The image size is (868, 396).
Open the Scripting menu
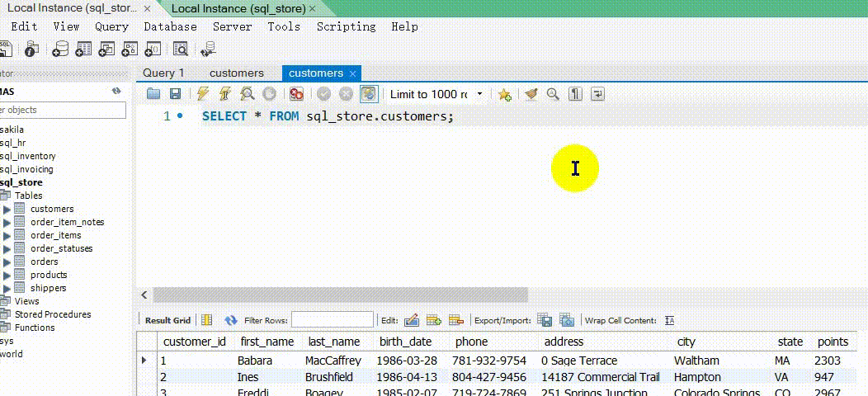pyautogui.click(x=346, y=26)
